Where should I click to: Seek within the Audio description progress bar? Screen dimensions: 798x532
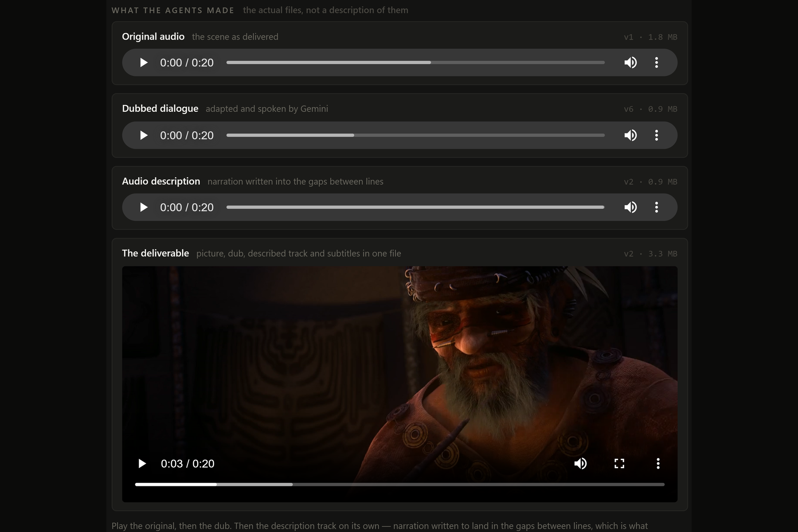tap(415, 207)
